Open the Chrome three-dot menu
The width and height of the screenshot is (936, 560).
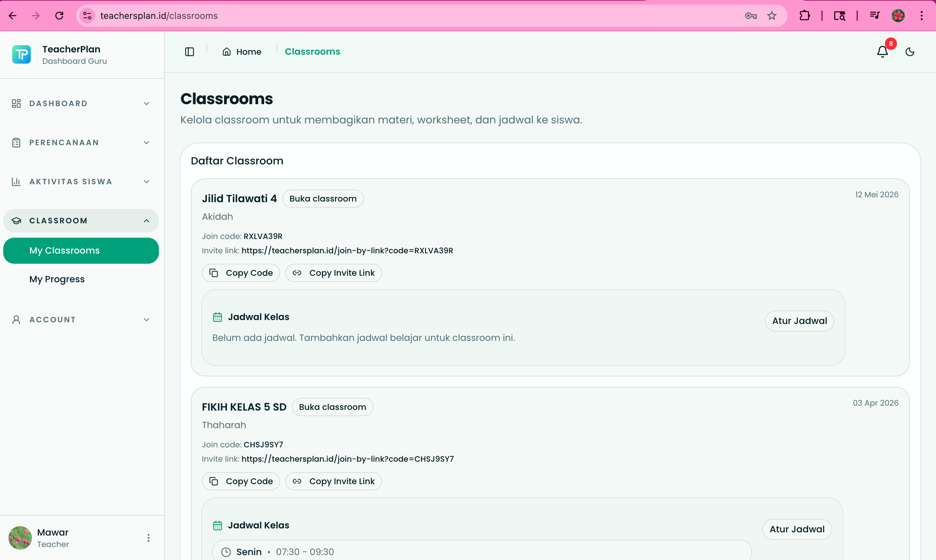[922, 16]
